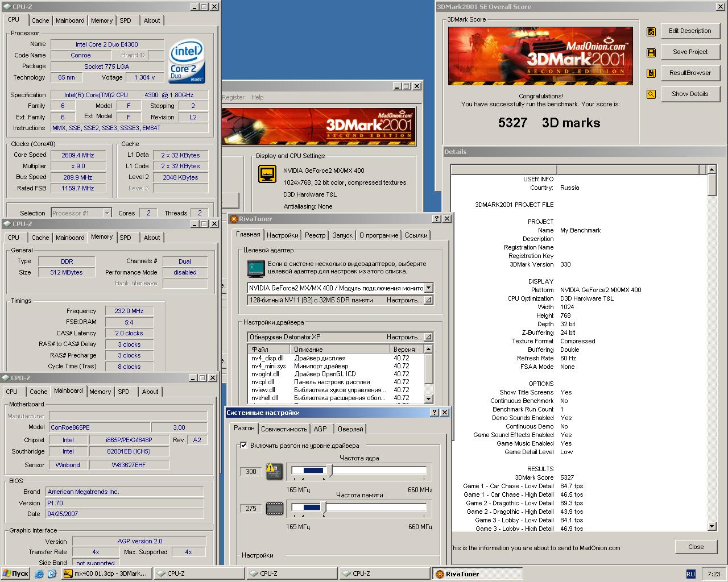Click the Show Details magnifier icon
This screenshot has height=582, width=728.
click(x=651, y=94)
